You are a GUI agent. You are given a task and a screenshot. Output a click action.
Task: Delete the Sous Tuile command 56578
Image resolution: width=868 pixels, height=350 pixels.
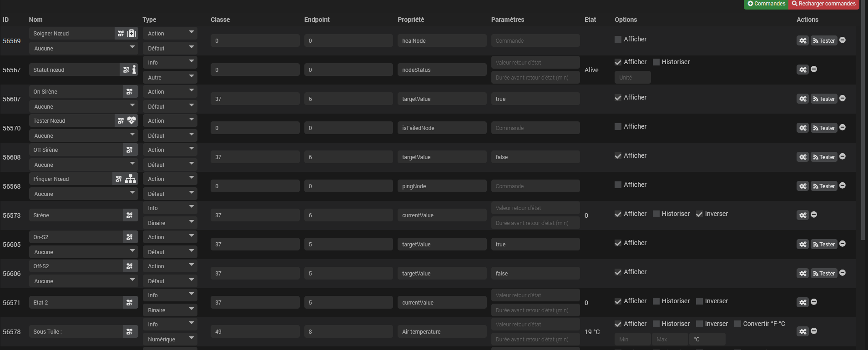(x=814, y=331)
